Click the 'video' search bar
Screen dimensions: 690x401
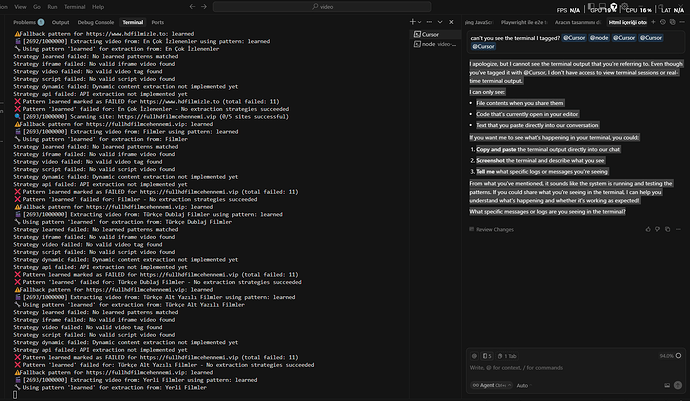322,7
